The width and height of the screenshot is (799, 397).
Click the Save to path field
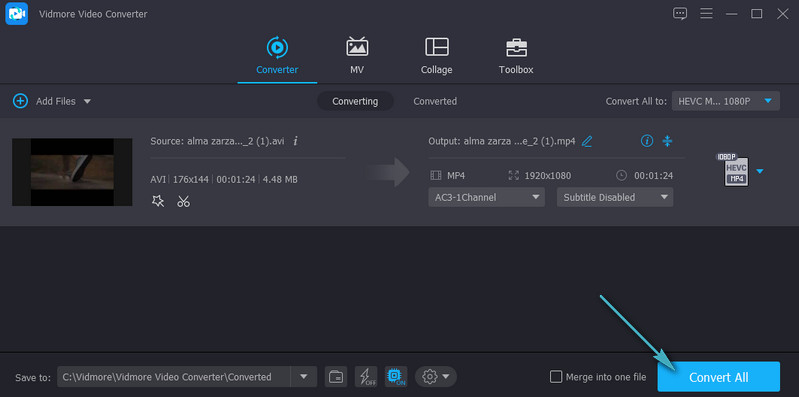[174, 377]
